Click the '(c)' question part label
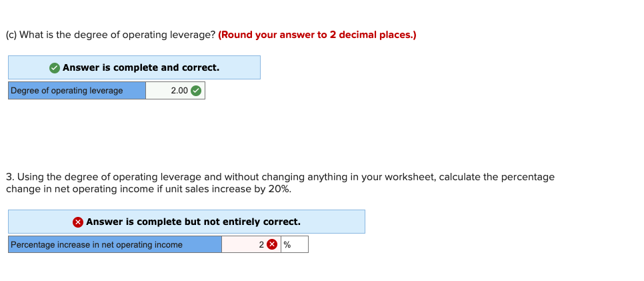The width and height of the screenshot is (644, 281). point(11,35)
